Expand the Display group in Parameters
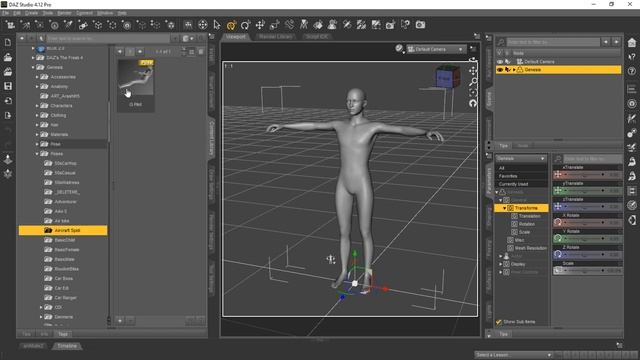Screen dimensions: 640x360 (501, 264)
